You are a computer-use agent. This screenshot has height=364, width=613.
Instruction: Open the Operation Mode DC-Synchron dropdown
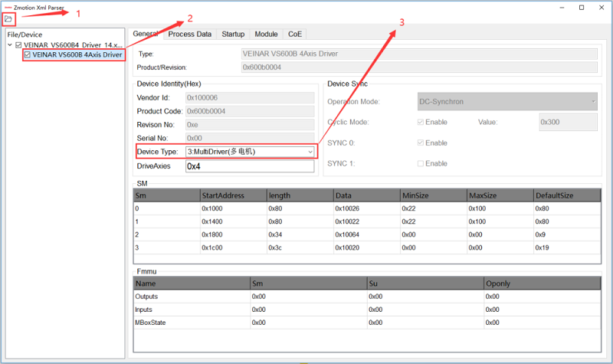tap(506, 101)
